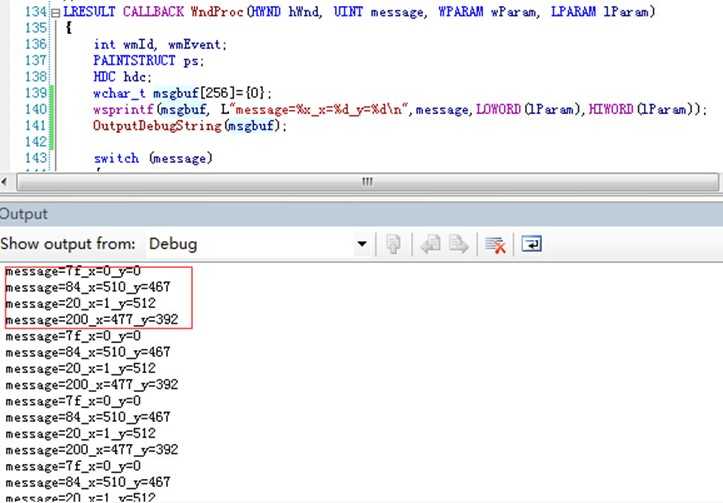Collapse the WndProc function outline box
Image resolution: width=723 pixels, height=503 pixels.
pyautogui.click(x=55, y=13)
